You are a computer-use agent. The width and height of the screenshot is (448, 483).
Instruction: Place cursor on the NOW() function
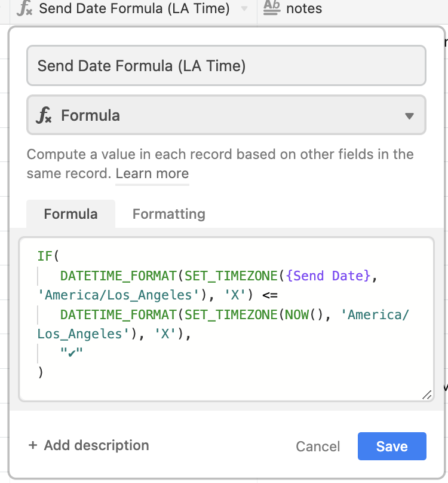point(303,315)
